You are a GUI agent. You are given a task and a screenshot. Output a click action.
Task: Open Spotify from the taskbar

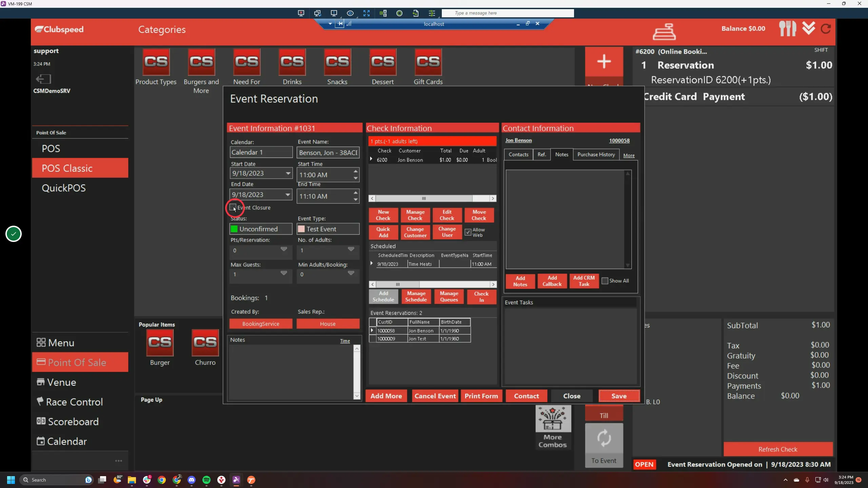pyautogui.click(x=206, y=480)
